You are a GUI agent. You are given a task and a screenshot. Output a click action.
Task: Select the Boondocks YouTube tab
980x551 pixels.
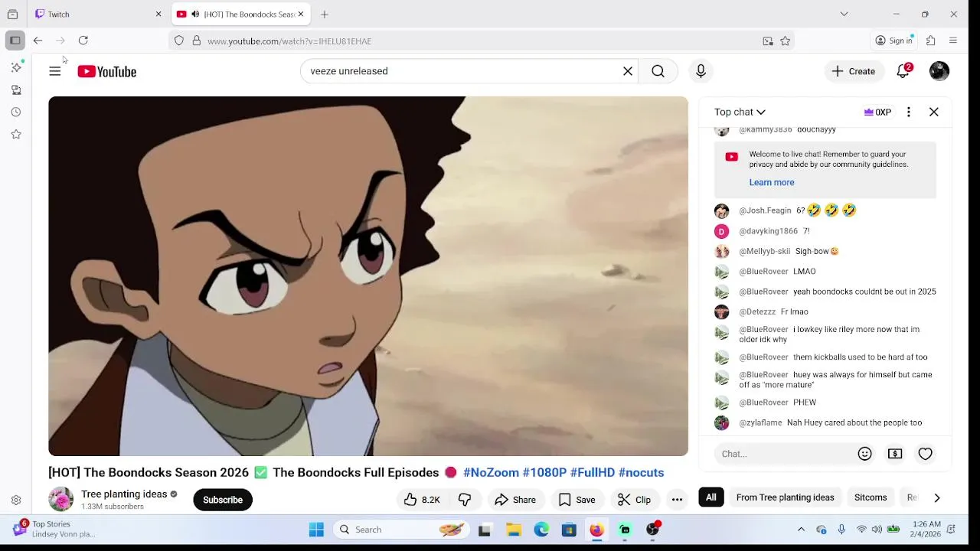click(241, 14)
